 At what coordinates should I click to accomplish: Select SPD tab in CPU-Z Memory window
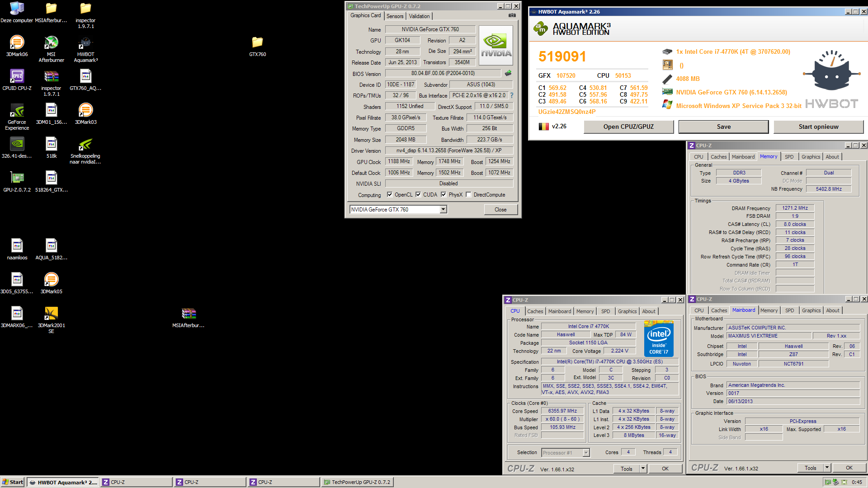click(x=789, y=157)
